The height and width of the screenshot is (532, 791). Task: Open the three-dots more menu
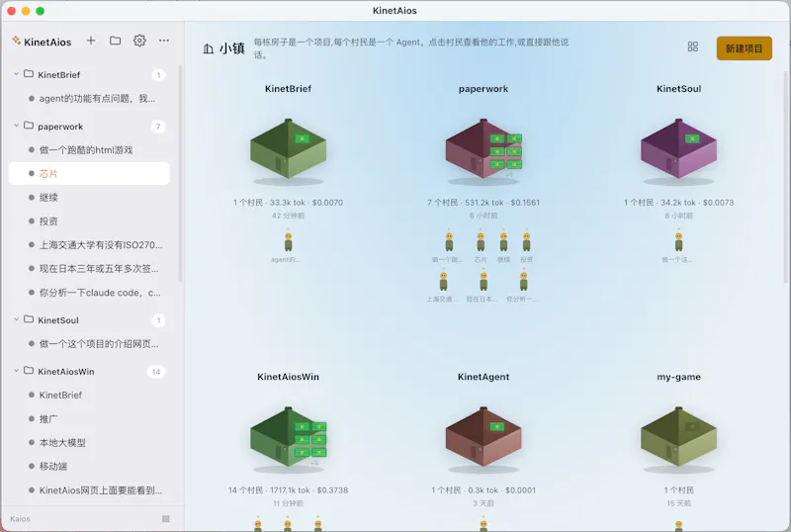[x=164, y=41]
